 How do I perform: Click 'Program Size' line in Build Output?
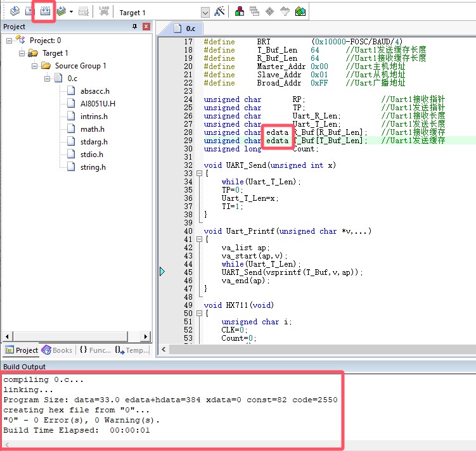170,400
